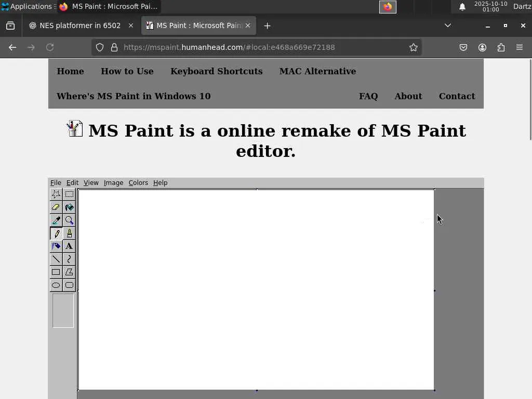Open the FAQ page
The width and height of the screenshot is (532, 399).
click(368, 96)
